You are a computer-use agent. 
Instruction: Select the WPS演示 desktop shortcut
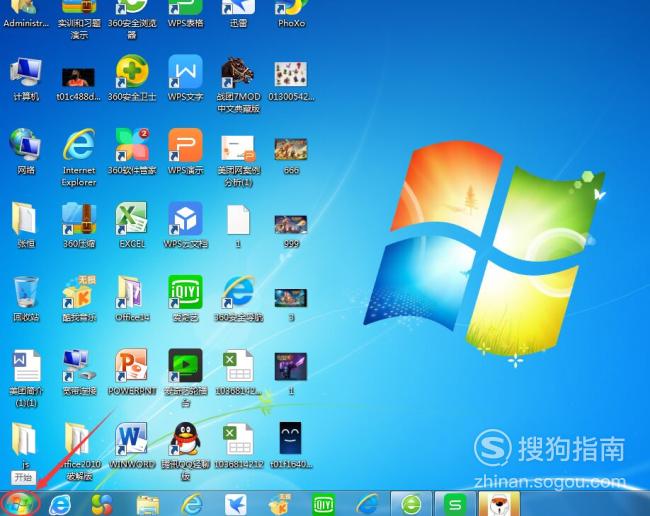pos(185,151)
